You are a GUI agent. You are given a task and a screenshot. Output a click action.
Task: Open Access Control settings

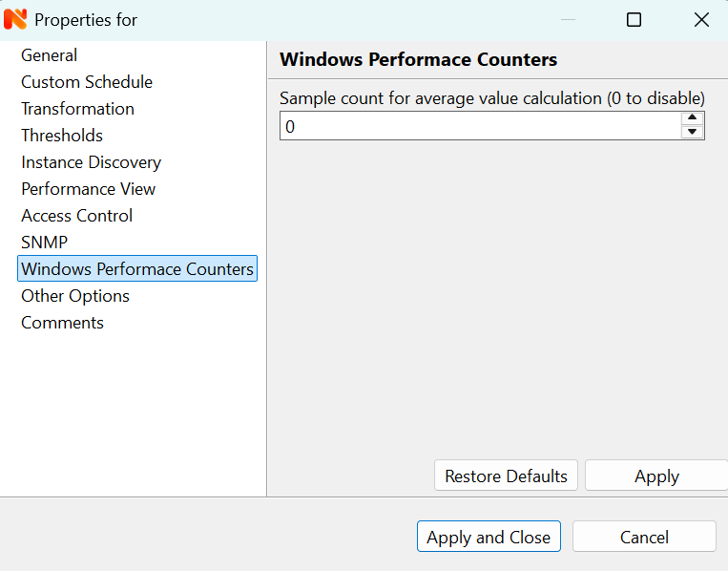(77, 216)
